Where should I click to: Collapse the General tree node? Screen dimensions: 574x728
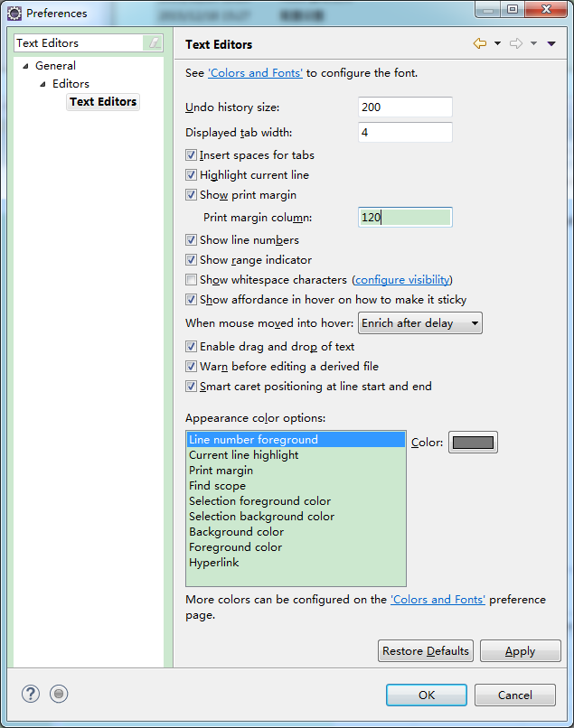coord(25,67)
